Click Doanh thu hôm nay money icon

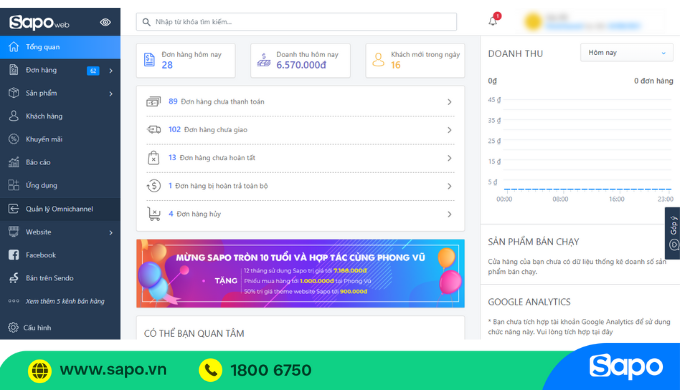[264, 60]
